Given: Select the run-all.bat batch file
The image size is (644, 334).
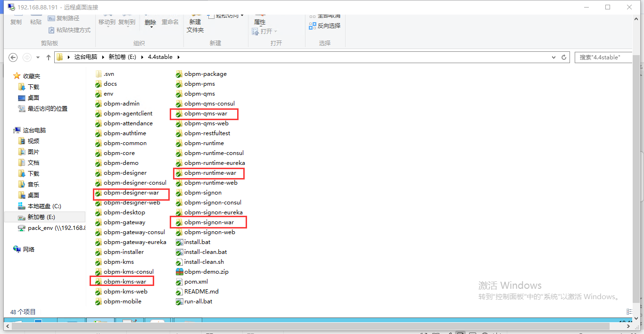Looking at the screenshot, I should [198, 301].
